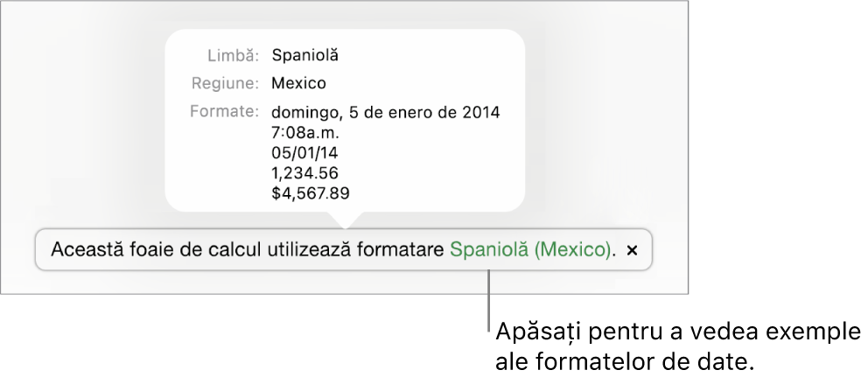Viewport: 868px width, 384px height.
Task: Click the short date 05/01/14
Action: pos(304,153)
